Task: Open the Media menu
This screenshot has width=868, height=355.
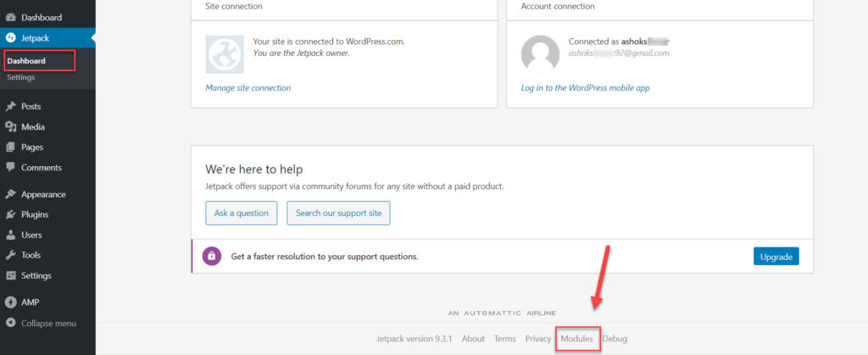Action: [47, 126]
